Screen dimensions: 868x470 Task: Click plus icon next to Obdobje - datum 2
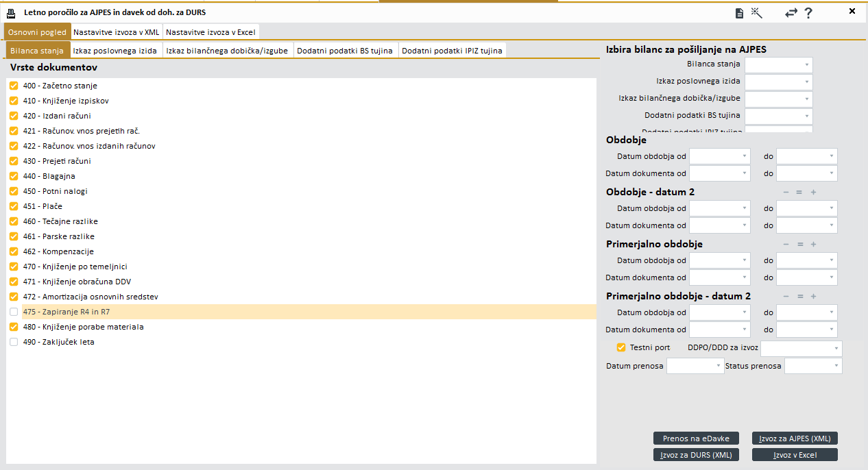coord(813,193)
